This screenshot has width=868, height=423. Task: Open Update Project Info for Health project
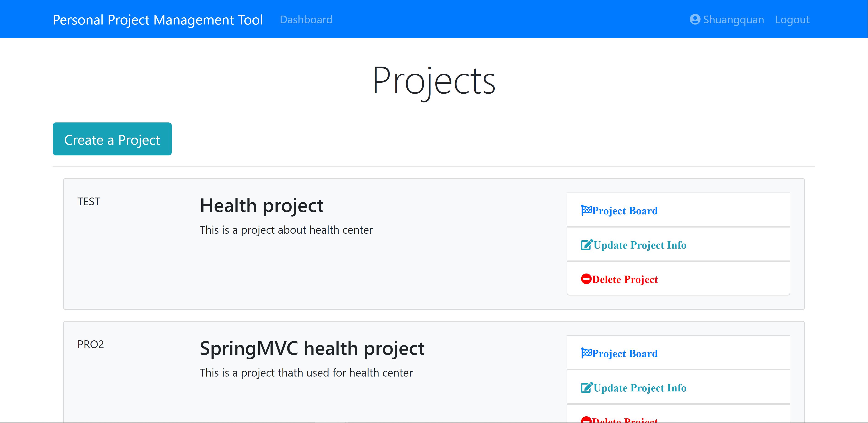click(x=678, y=244)
